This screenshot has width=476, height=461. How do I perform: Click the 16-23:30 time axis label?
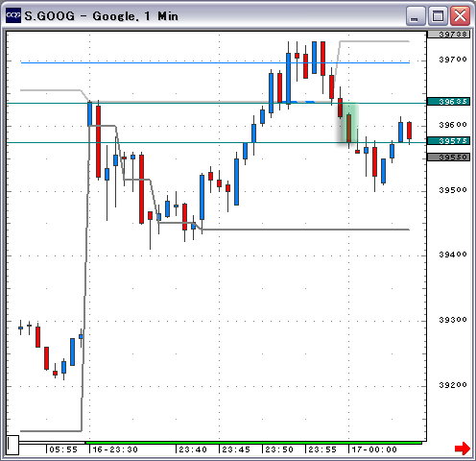[115, 449]
